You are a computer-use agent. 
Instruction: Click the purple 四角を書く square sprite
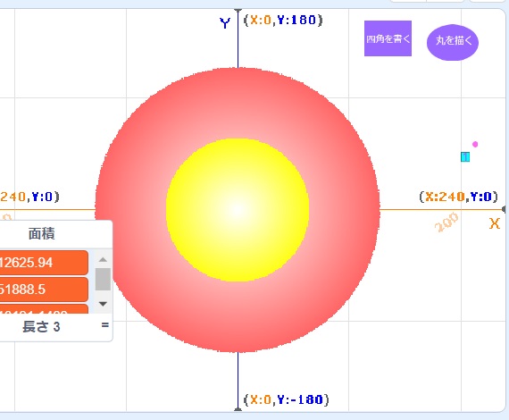click(x=388, y=38)
